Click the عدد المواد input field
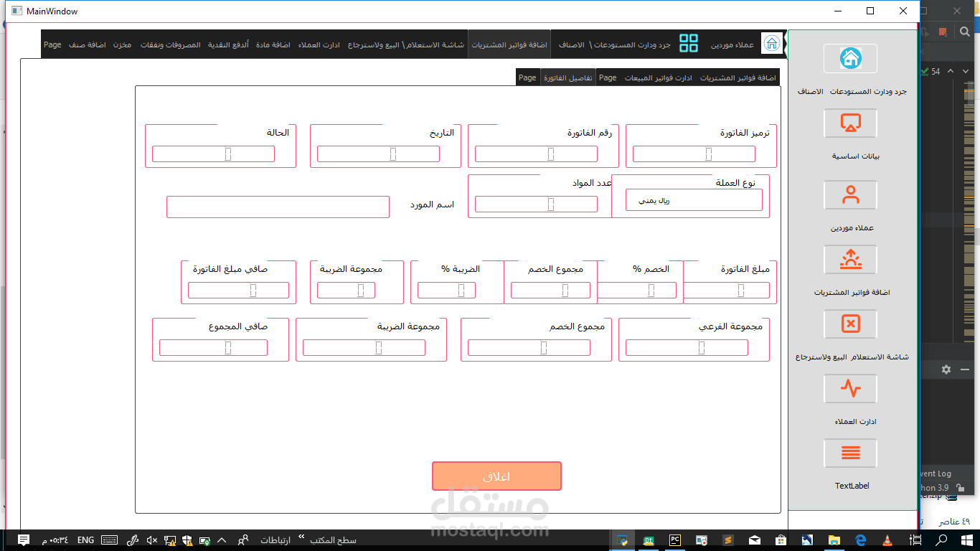The width and height of the screenshot is (980, 551). 536,204
